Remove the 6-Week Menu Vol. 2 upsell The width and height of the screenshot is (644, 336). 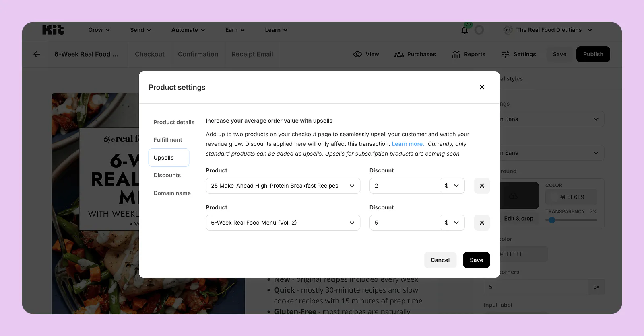point(482,223)
